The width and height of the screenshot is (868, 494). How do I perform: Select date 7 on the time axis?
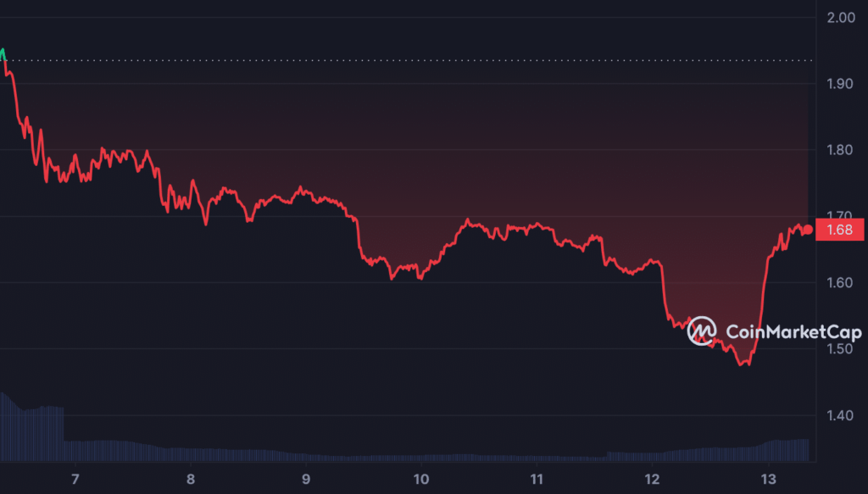click(x=75, y=479)
